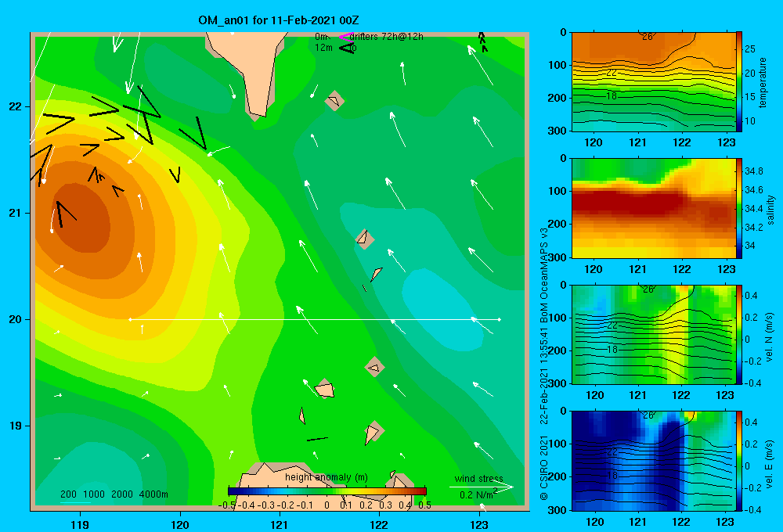Click the "26" contour label in the temperature panel
This screenshot has height=532, width=783.
(648, 37)
